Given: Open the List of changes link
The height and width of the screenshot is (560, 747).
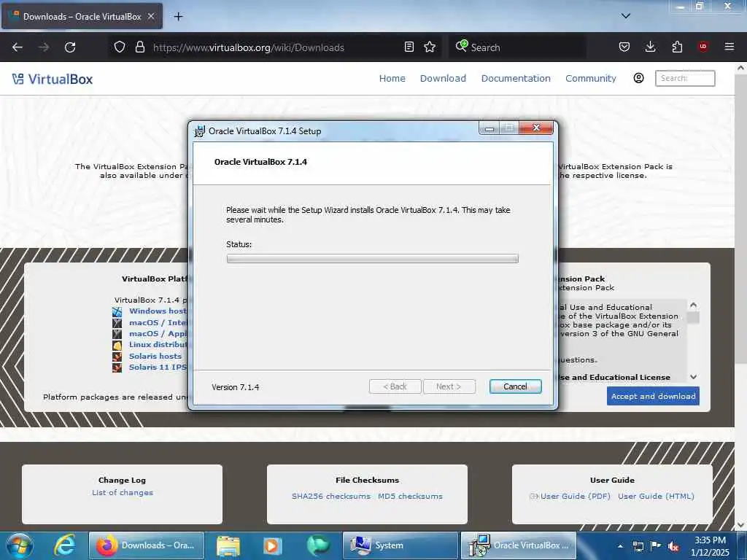Looking at the screenshot, I should (x=123, y=493).
